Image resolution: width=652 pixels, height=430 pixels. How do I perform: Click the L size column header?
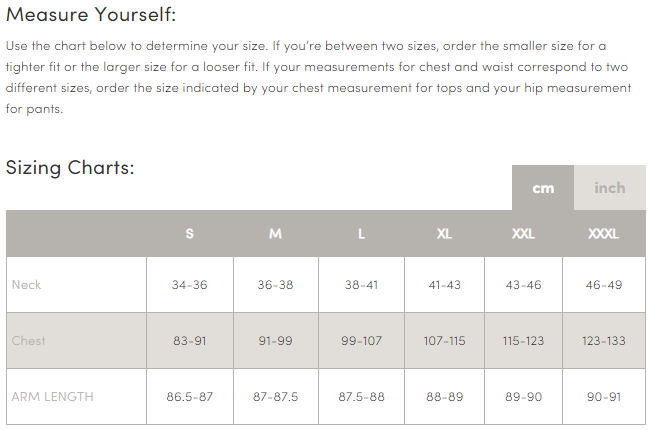pyautogui.click(x=361, y=234)
